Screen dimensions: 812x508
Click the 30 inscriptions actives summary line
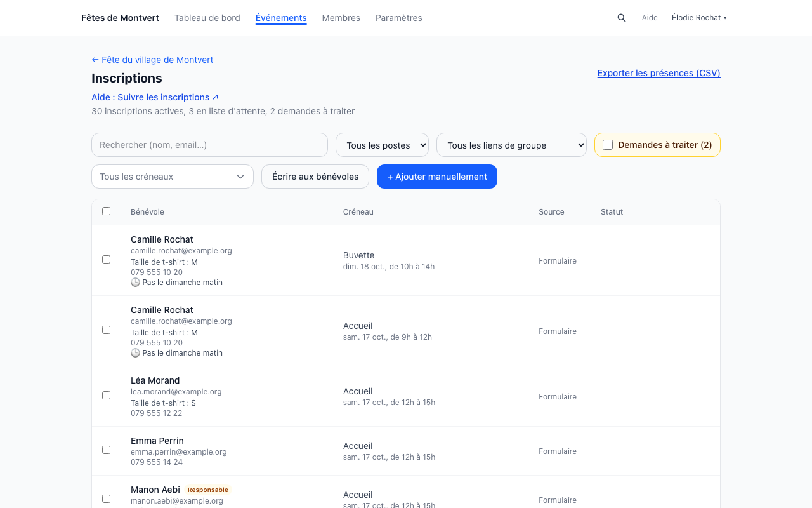point(223,111)
